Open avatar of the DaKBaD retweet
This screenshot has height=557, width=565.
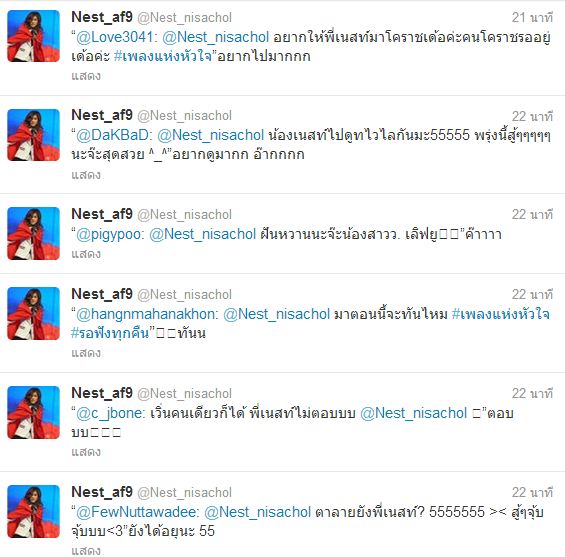tap(34, 135)
